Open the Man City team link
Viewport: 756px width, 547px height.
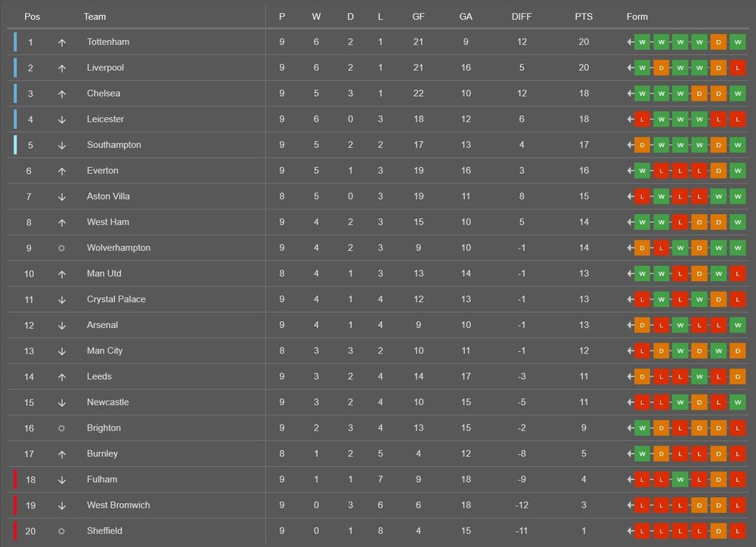pos(104,351)
